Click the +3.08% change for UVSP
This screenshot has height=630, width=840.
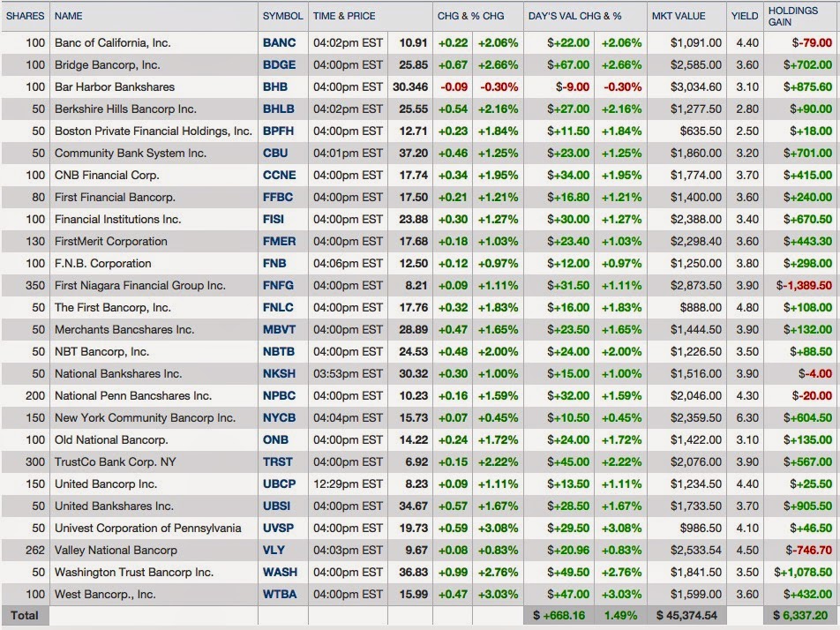click(498, 528)
